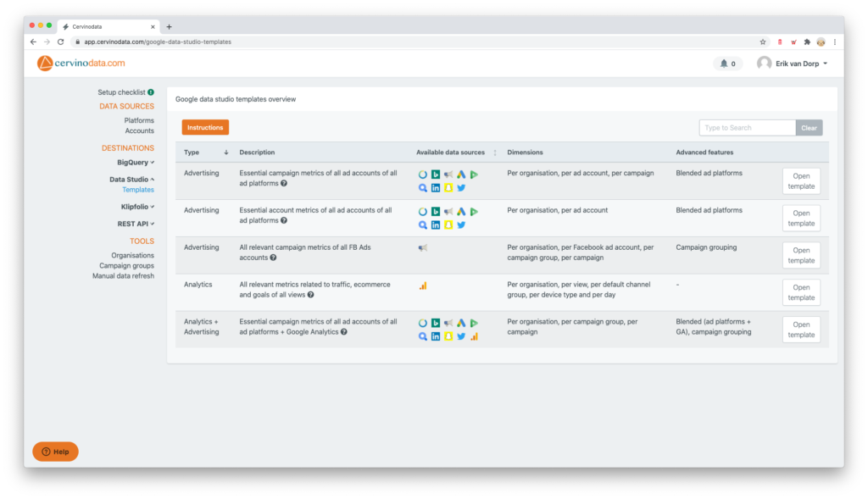Open template for FB Ads campaign grouping row

point(801,256)
